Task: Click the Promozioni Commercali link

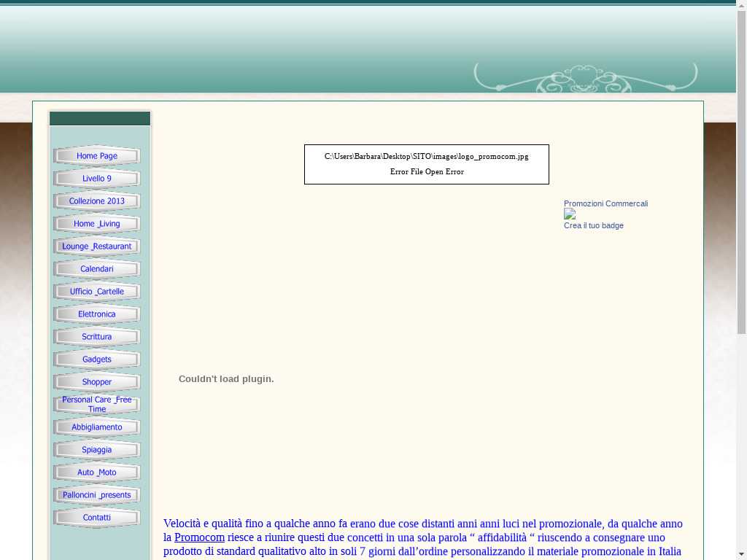Action: pyautogui.click(x=605, y=203)
